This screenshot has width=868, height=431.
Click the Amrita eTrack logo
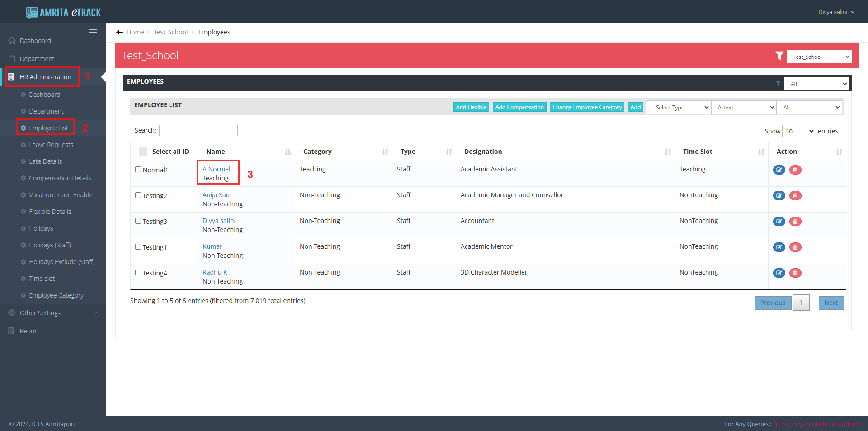[64, 12]
